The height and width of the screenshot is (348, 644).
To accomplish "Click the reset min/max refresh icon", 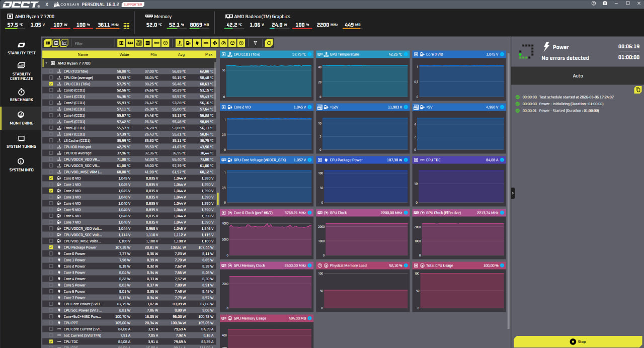I will coord(269,43).
